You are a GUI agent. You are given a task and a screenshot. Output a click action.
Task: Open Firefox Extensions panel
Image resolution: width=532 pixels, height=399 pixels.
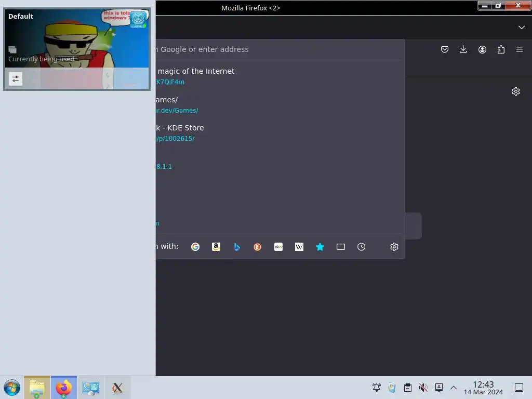pyautogui.click(x=501, y=49)
